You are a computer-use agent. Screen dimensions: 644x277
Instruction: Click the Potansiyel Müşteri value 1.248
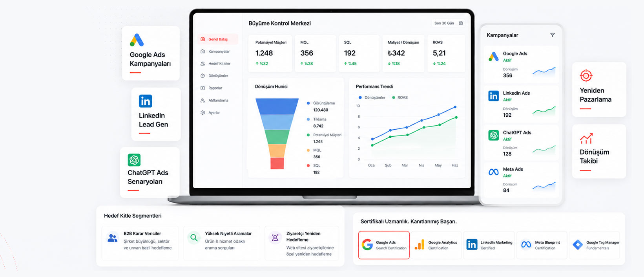[x=264, y=53]
